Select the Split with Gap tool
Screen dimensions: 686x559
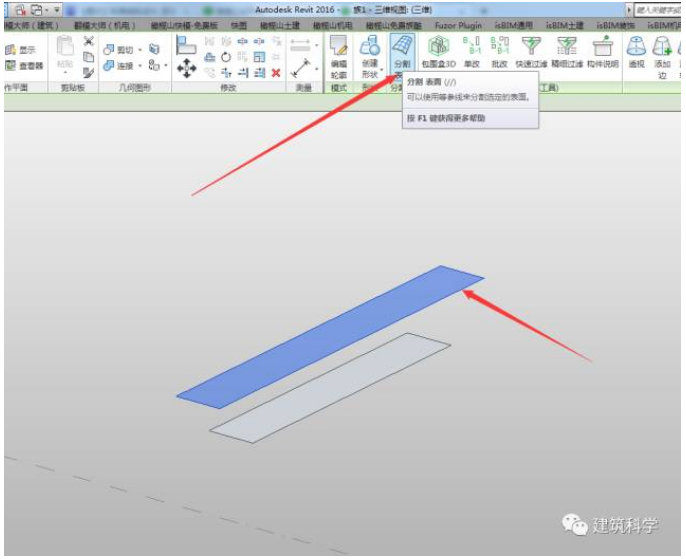tap(259, 42)
